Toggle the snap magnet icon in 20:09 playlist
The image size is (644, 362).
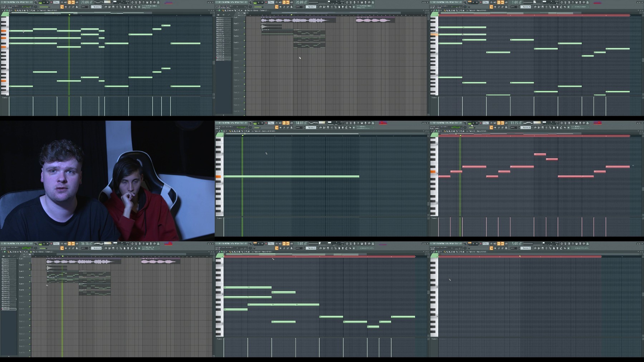[219, 10]
